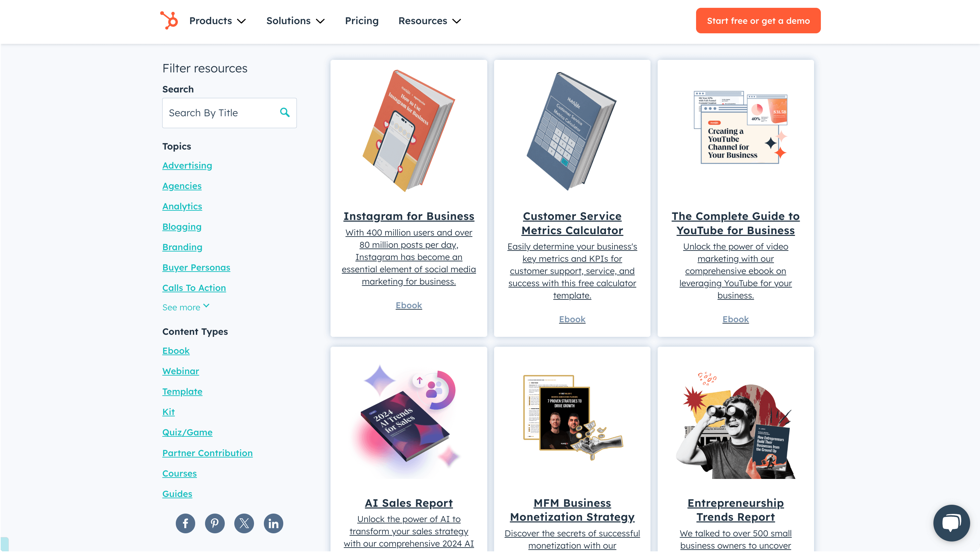Filter by Blogging topic
Screen dimensions: 980x552
pos(182,227)
